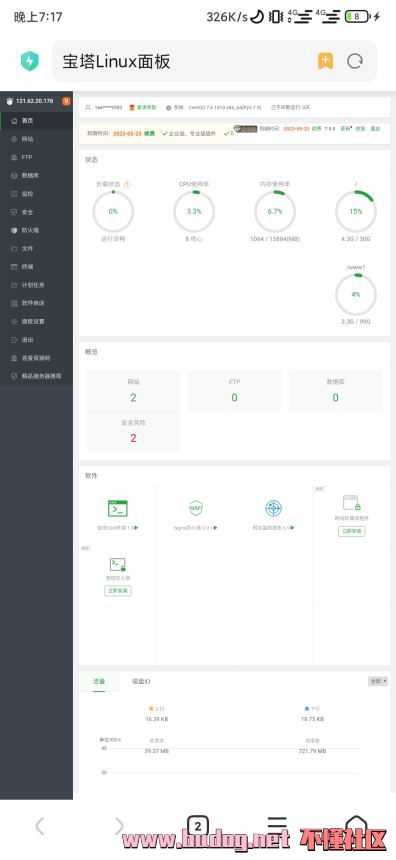The width and height of the screenshot is (396, 860).
Task: Select 软件商店 in the sidebar
Action: pos(36,303)
